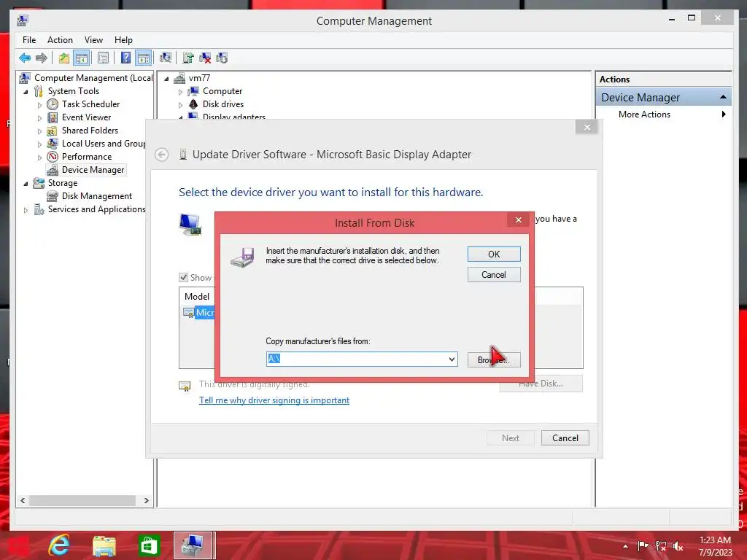Click the tree scrollbar right arrow

click(146, 501)
